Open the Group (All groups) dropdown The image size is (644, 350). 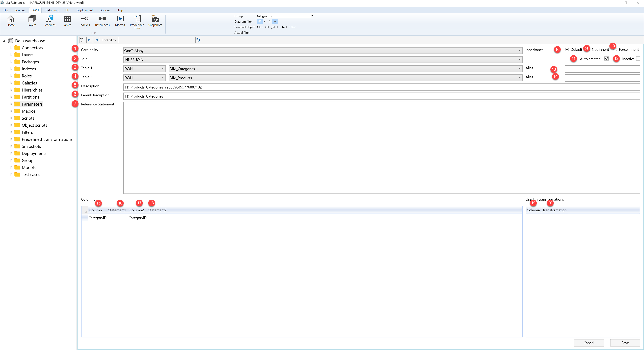click(285, 16)
